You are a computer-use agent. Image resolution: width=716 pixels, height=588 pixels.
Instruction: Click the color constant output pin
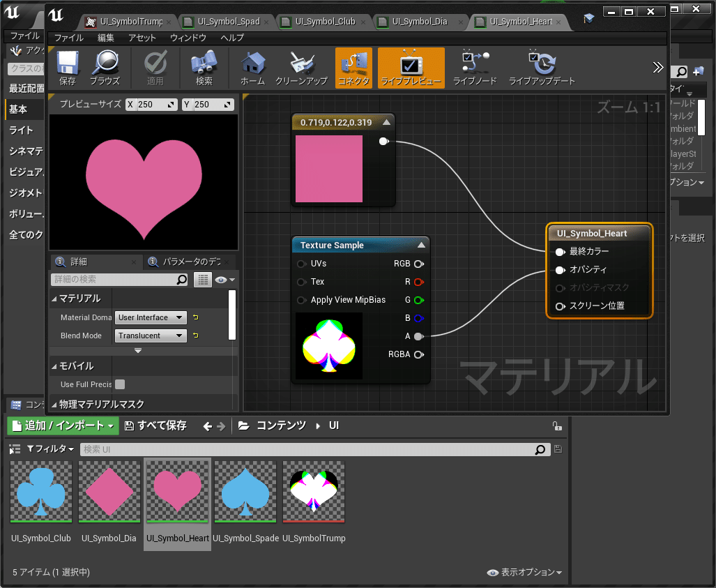click(x=383, y=141)
